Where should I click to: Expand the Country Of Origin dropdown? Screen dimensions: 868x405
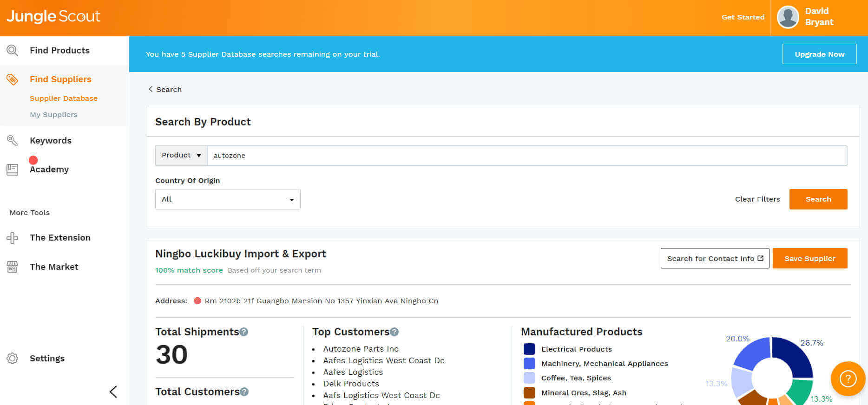[x=228, y=199]
